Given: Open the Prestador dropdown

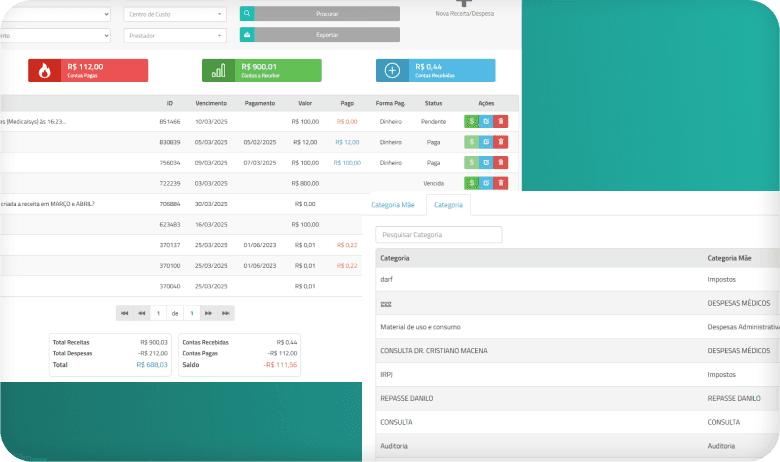Looking at the screenshot, I should (x=175, y=35).
